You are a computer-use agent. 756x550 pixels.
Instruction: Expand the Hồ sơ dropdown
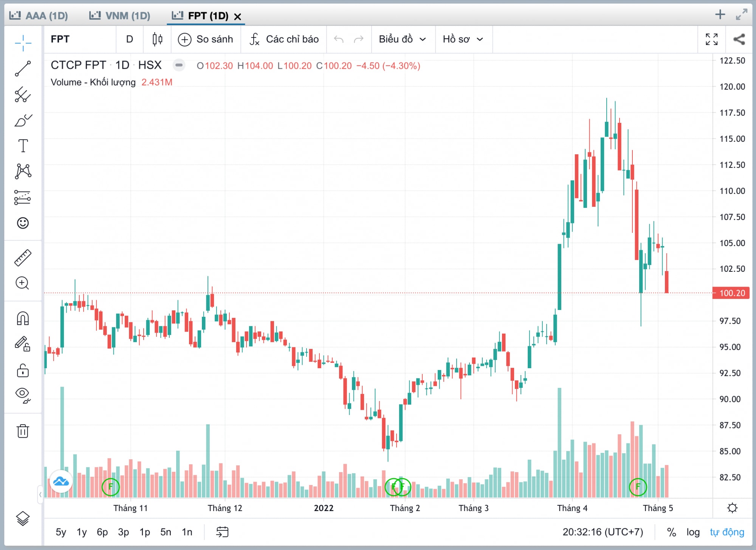pyautogui.click(x=463, y=39)
